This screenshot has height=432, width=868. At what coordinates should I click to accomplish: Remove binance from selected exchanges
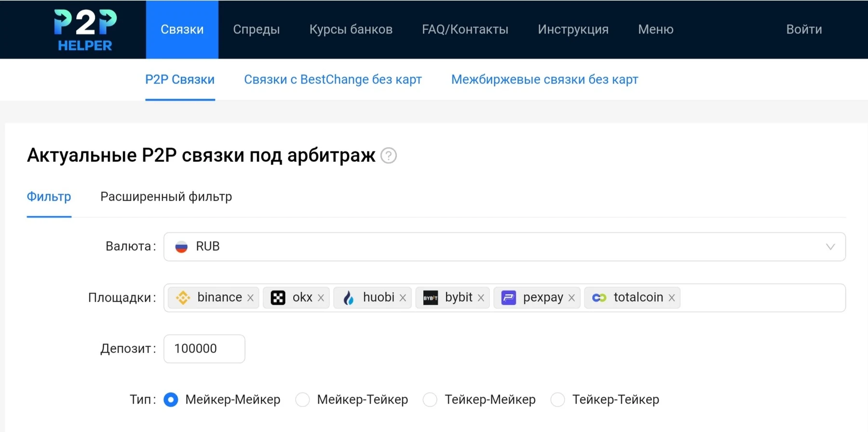[x=250, y=298]
